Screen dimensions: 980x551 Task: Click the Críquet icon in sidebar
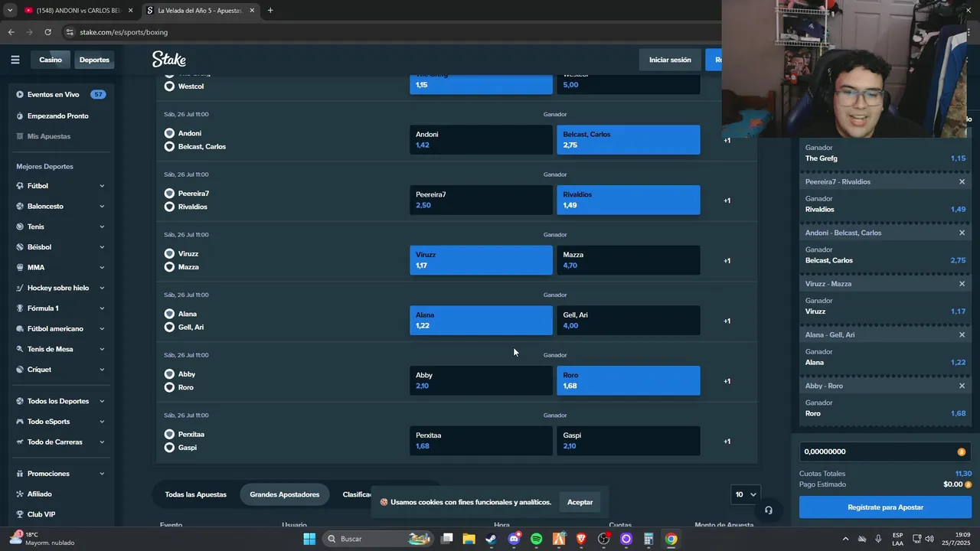tap(20, 370)
